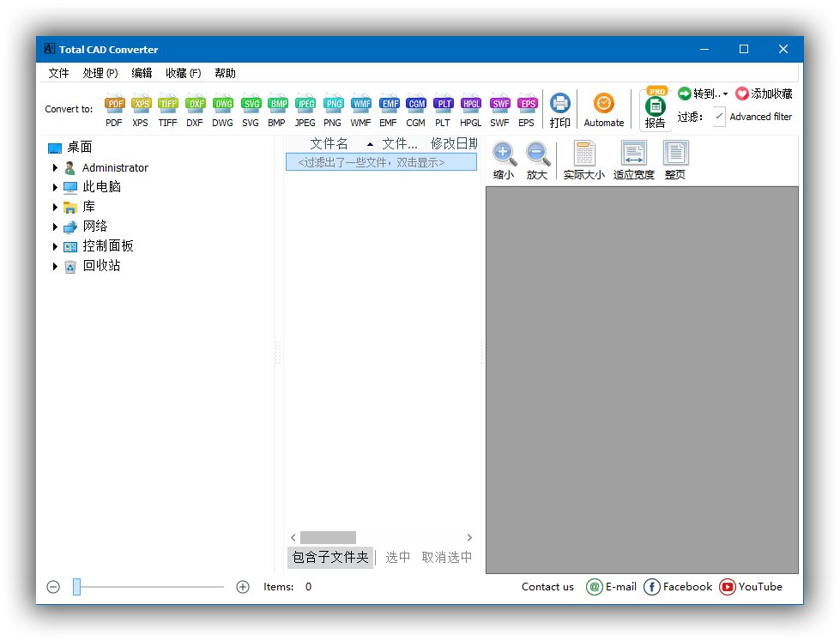Screen dimensions: 840x641
Task: Show 整页 whole page preview
Action: tap(675, 160)
